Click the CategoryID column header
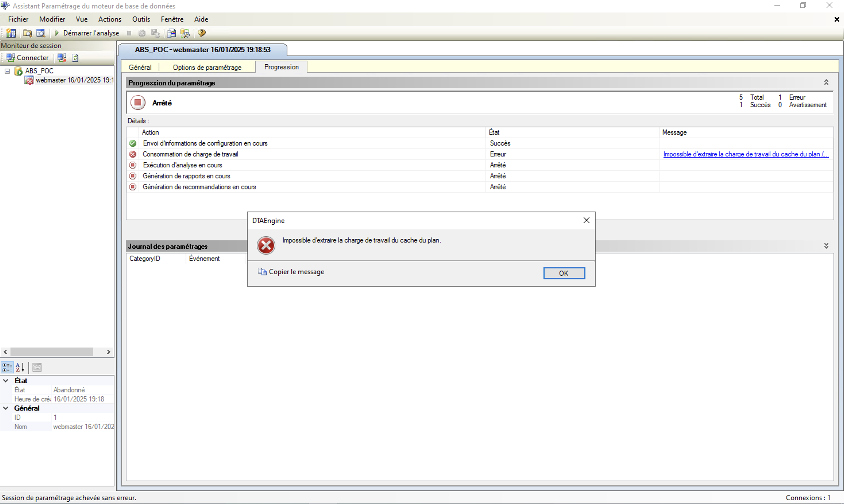Image resolution: width=844 pixels, height=504 pixels. click(156, 258)
